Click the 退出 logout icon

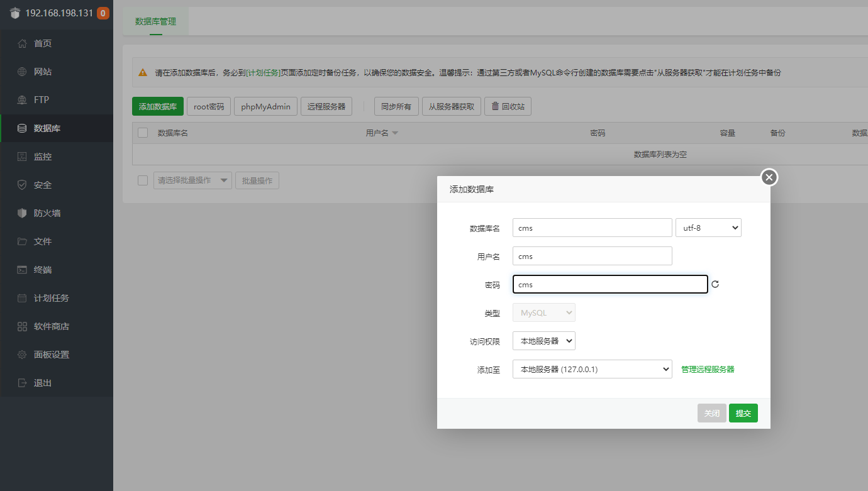[22, 383]
